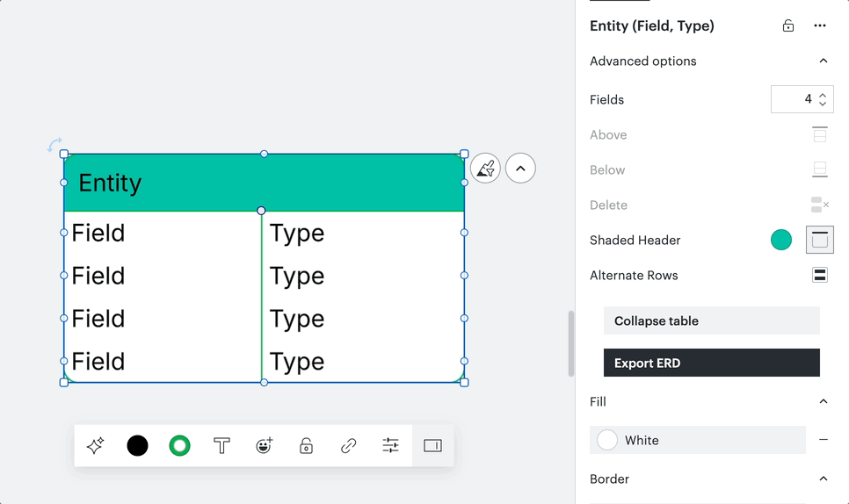Open the White fill color selector
Screen dimensions: 849x504
tap(698, 440)
